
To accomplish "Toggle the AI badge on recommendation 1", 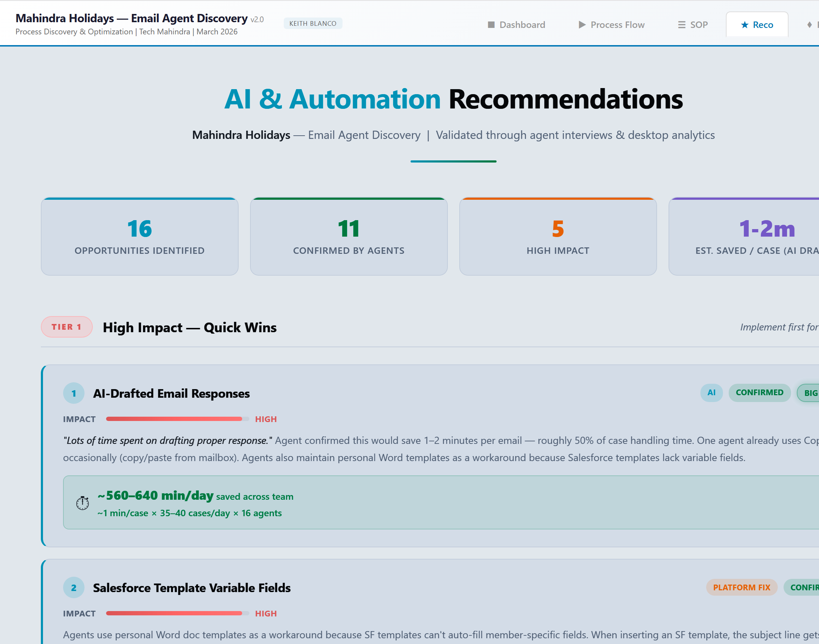I will [712, 392].
